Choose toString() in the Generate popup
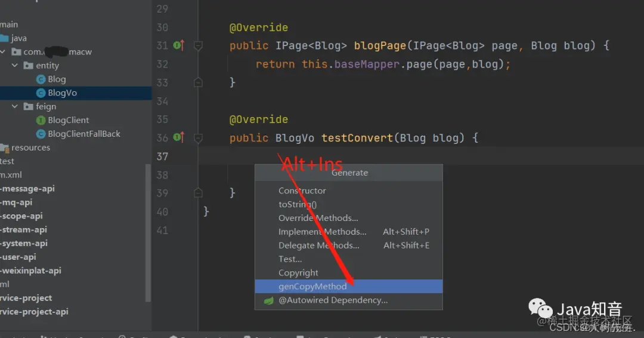This screenshot has height=338, width=644. click(x=298, y=204)
